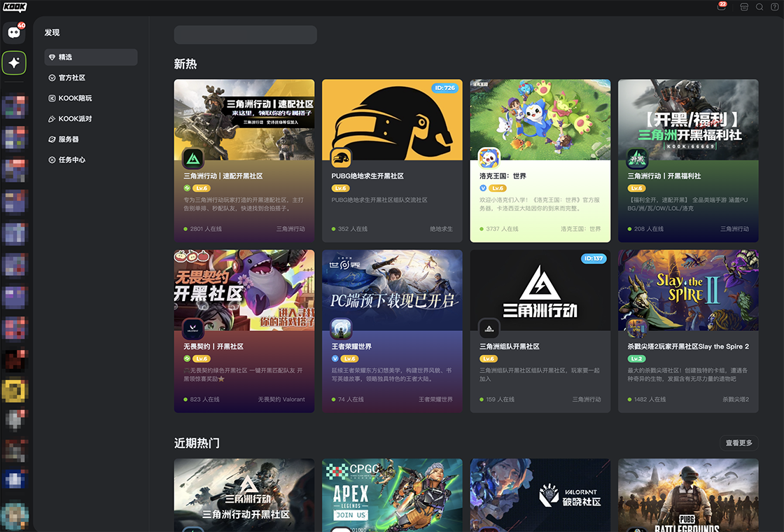Click the 近期热门 section heading
Viewport: 784px width, 532px height.
(x=197, y=443)
